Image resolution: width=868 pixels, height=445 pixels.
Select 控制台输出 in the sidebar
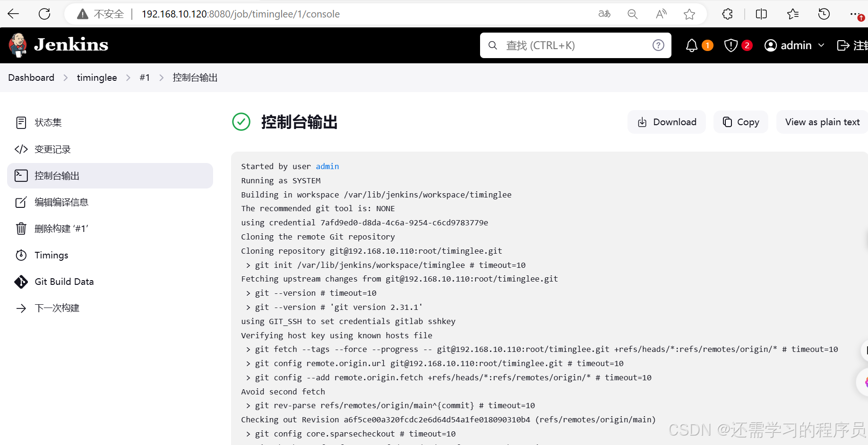pyautogui.click(x=110, y=176)
